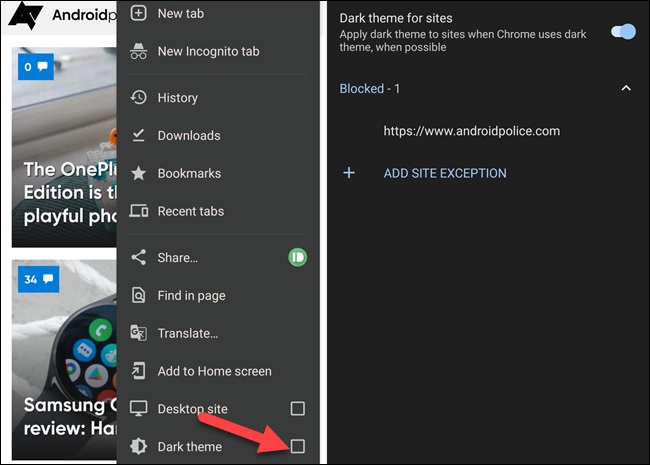Click the New tab plus icon

tap(139, 14)
